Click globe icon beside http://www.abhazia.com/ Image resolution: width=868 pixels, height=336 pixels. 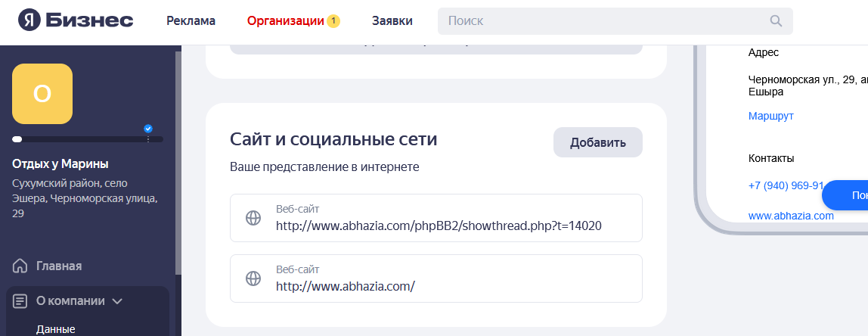[x=253, y=278]
